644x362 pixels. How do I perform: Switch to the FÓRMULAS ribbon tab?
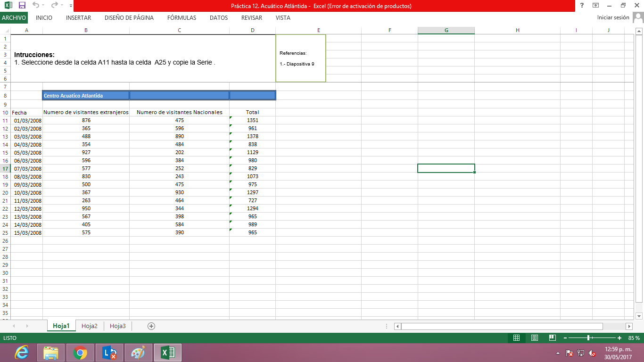[x=182, y=18]
